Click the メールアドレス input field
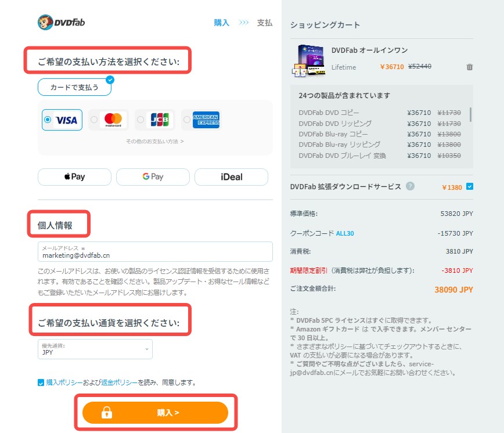The width and height of the screenshot is (504, 433). pos(155,251)
